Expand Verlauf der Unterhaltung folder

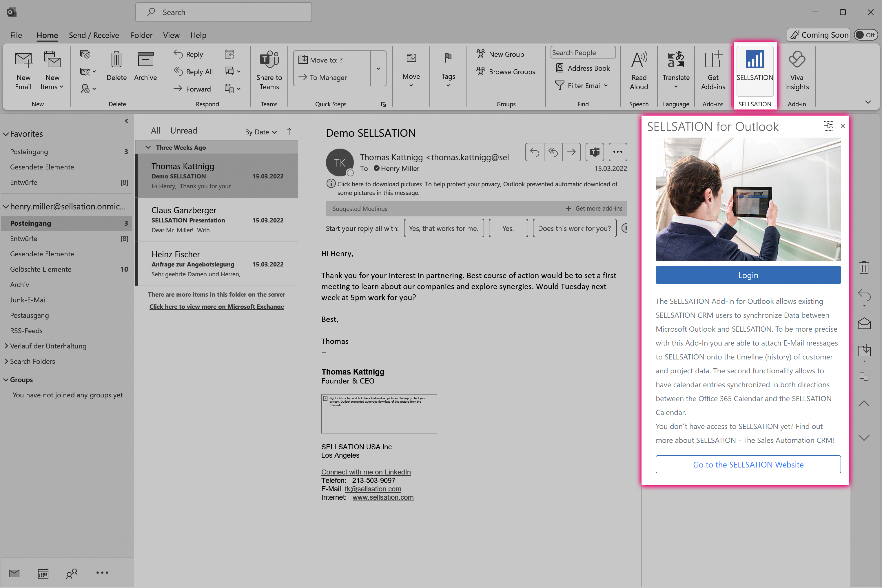pyautogui.click(x=6, y=346)
